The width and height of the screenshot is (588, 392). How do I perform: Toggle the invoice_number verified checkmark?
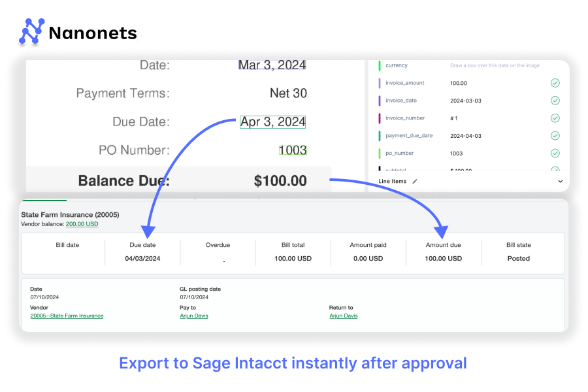click(555, 118)
